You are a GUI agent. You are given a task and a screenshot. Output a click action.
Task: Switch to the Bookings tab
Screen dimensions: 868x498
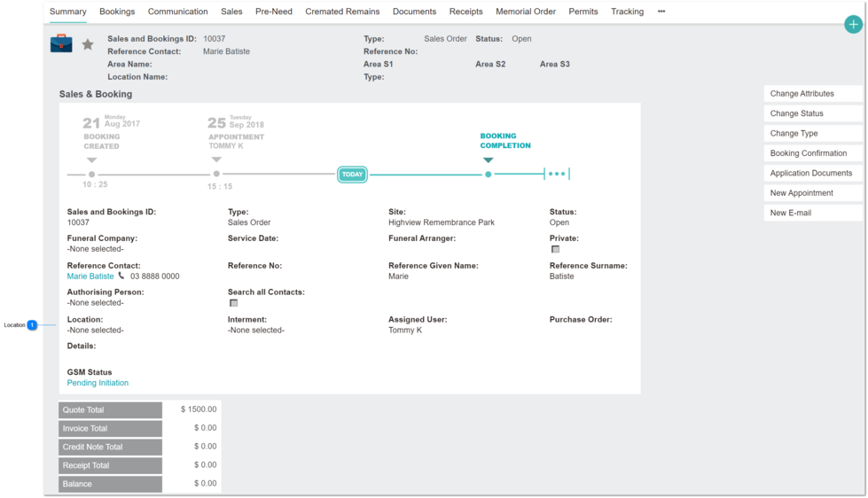pyautogui.click(x=117, y=12)
